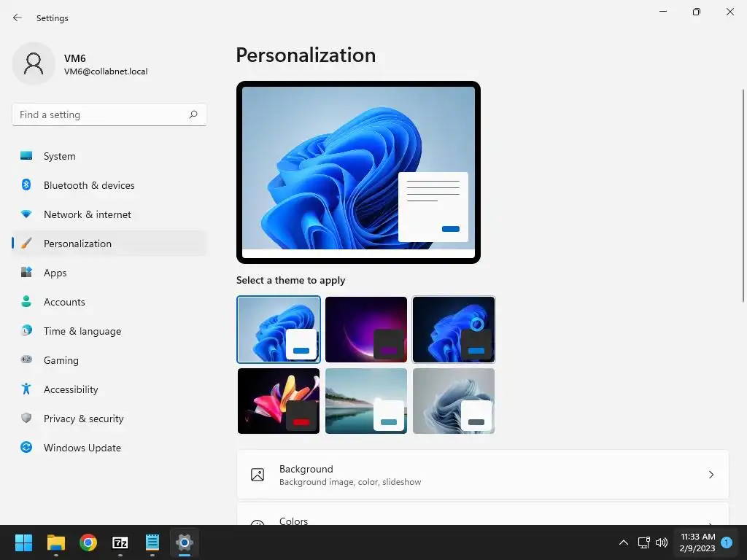Image resolution: width=747 pixels, height=560 pixels.
Task: Click the Background picture icon
Action: (258, 475)
